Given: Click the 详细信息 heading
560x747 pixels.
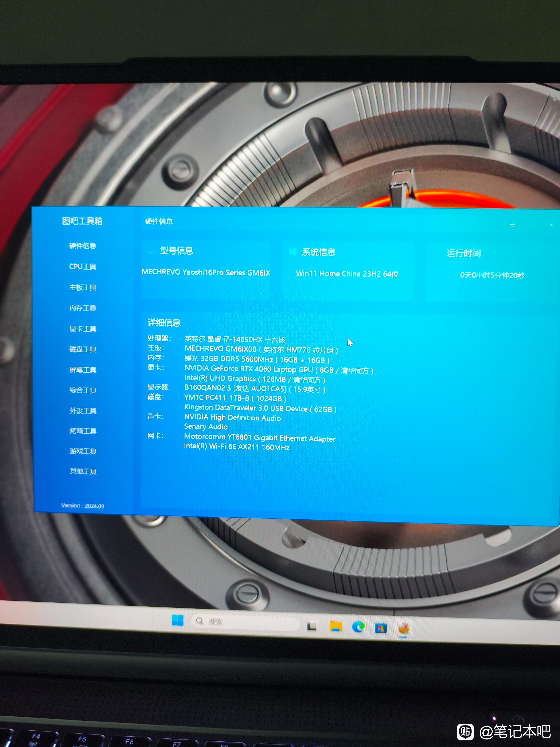Looking at the screenshot, I should [164, 323].
